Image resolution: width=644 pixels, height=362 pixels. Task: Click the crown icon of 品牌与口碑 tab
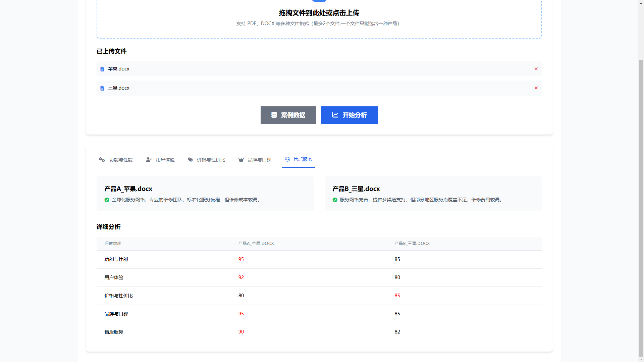[241, 160]
